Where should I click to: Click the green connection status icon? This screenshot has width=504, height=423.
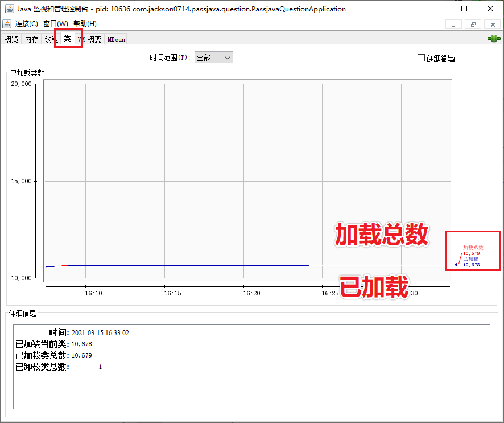[494, 39]
